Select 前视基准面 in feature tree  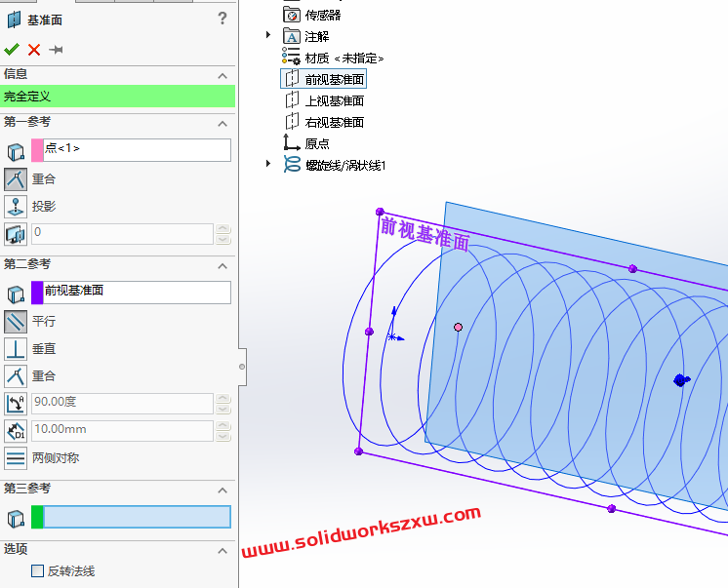click(335, 79)
